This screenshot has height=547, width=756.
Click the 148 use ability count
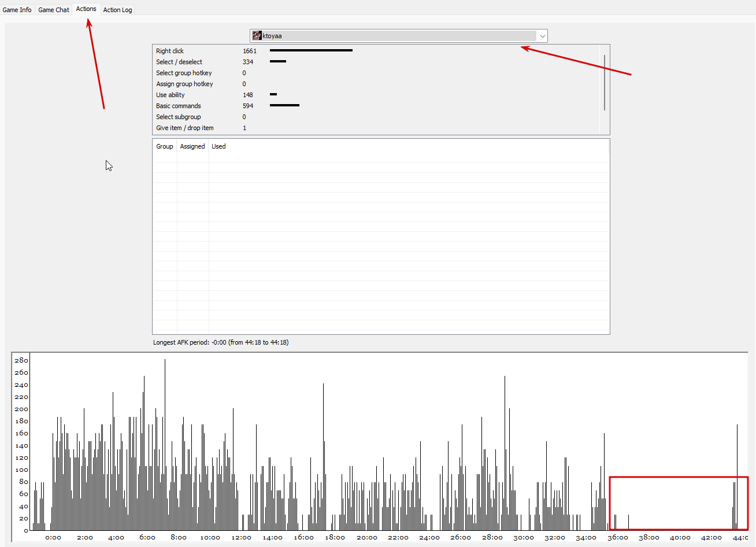(248, 95)
